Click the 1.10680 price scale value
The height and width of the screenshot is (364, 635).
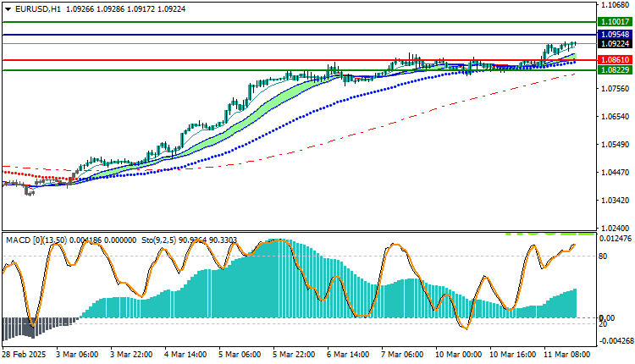(616, 5)
